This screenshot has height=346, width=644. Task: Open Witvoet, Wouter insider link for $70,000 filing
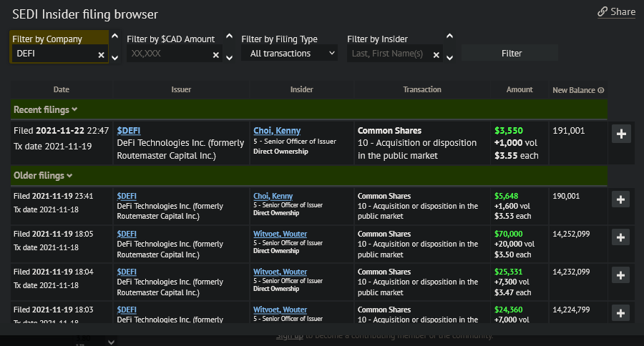(280, 234)
